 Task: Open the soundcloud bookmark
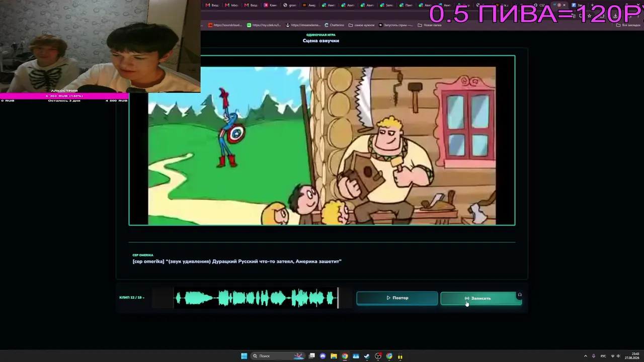click(225, 25)
